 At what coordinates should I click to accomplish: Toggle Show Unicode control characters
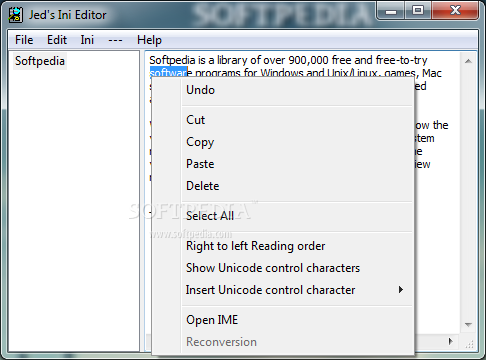283,268
